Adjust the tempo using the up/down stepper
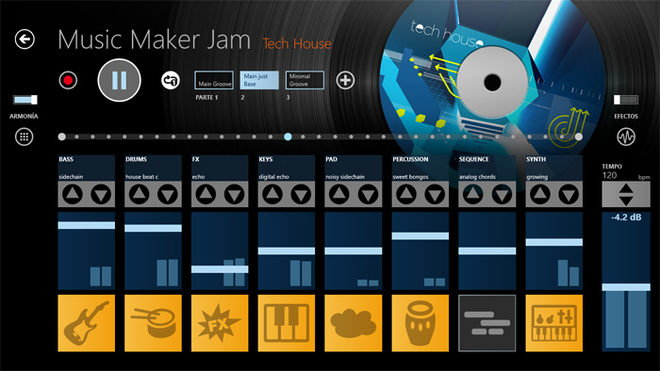Screen dimensions: 660x371 pyautogui.click(x=626, y=195)
